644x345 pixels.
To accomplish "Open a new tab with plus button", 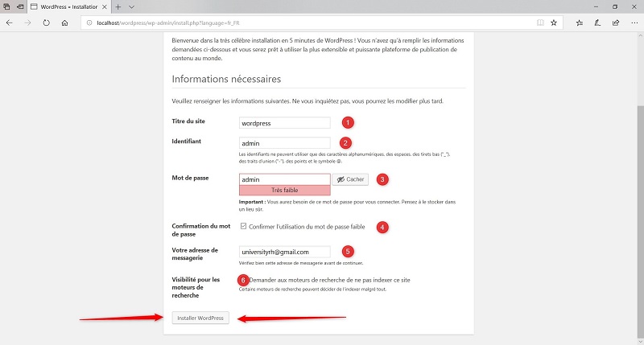I will [118, 7].
